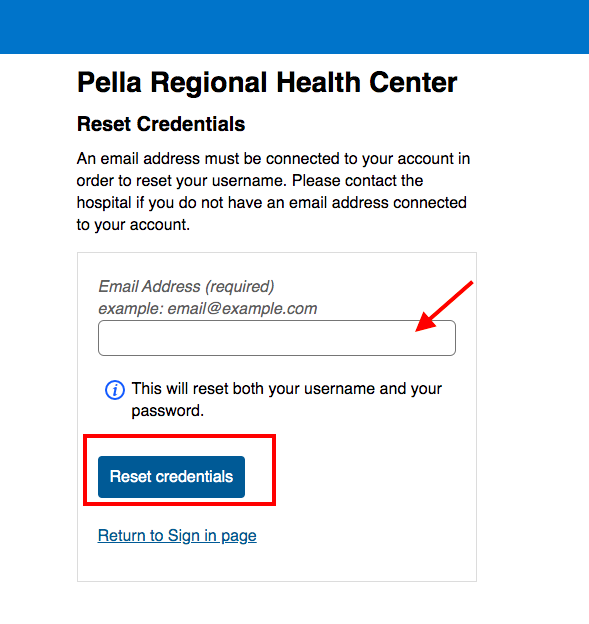
Task: Click the example: email@example.com hint text
Action: [208, 308]
